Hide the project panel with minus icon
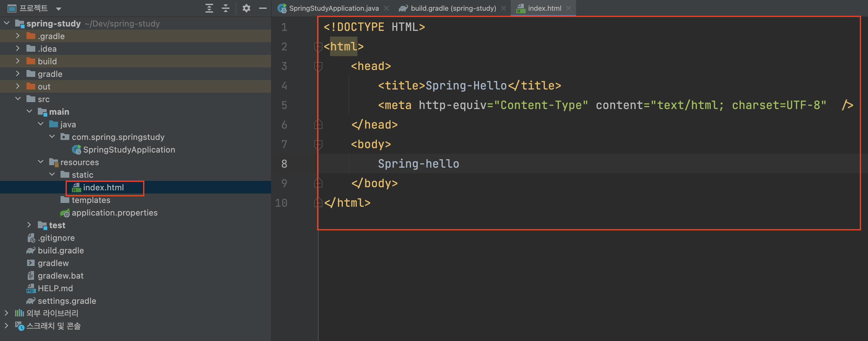The image size is (868, 341). 263,8
